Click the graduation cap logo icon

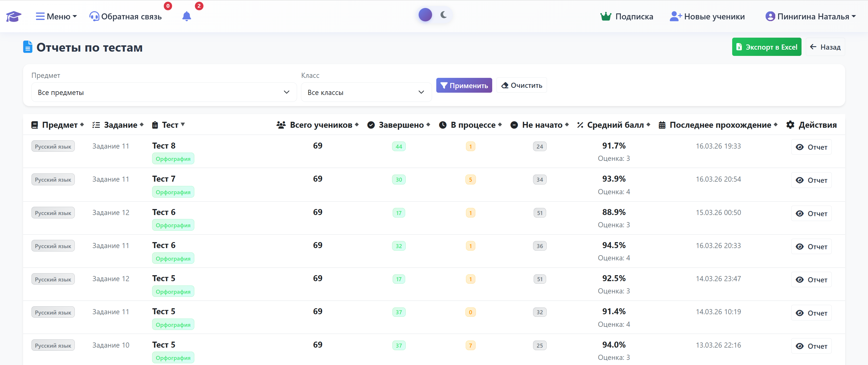click(x=14, y=17)
